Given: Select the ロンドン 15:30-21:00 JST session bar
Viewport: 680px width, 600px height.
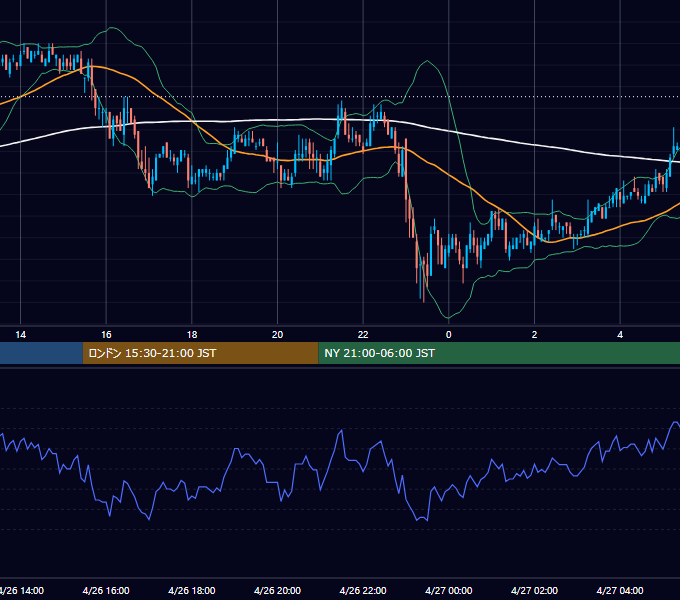Looking at the screenshot, I should pyautogui.click(x=200, y=353).
